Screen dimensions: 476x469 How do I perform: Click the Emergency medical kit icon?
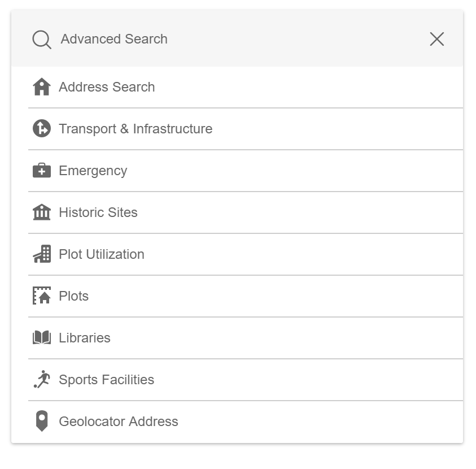[42, 171]
